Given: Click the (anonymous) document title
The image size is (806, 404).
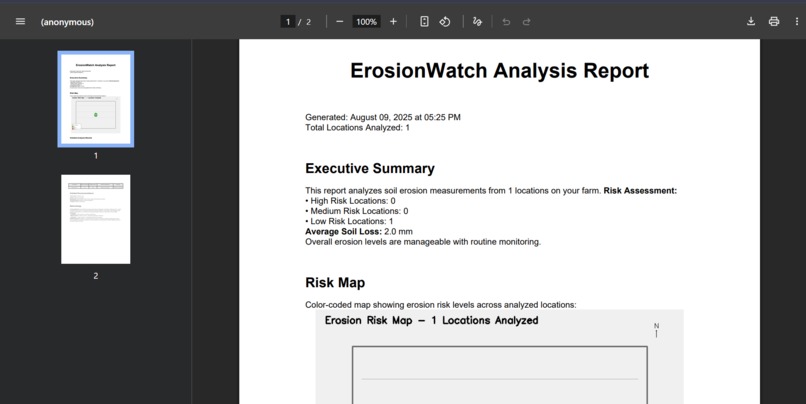Looking at the screenshot, I should 67,22.
